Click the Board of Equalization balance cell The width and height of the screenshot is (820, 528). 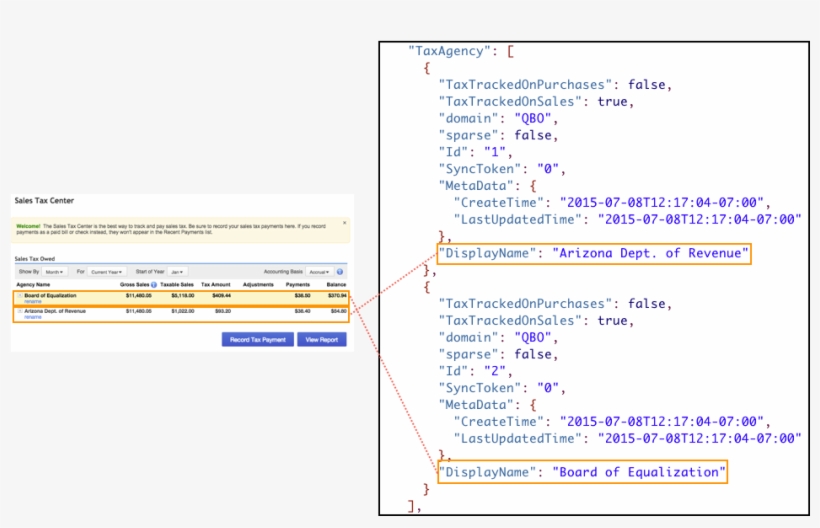tap(337, 296)
